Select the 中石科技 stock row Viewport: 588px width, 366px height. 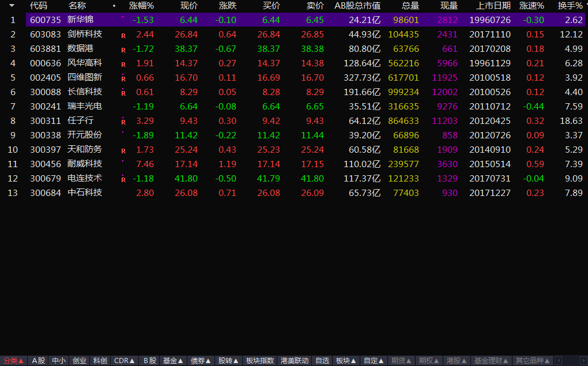tap(85, 193)
